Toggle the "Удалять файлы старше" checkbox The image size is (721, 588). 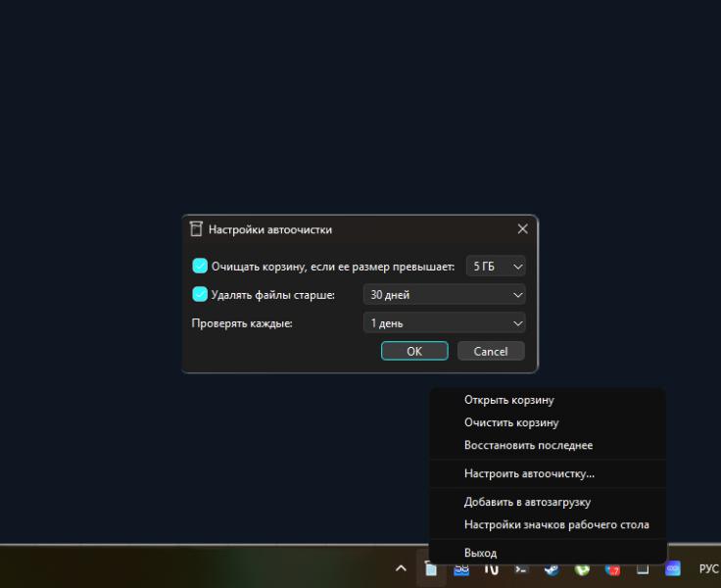[200, 294]
